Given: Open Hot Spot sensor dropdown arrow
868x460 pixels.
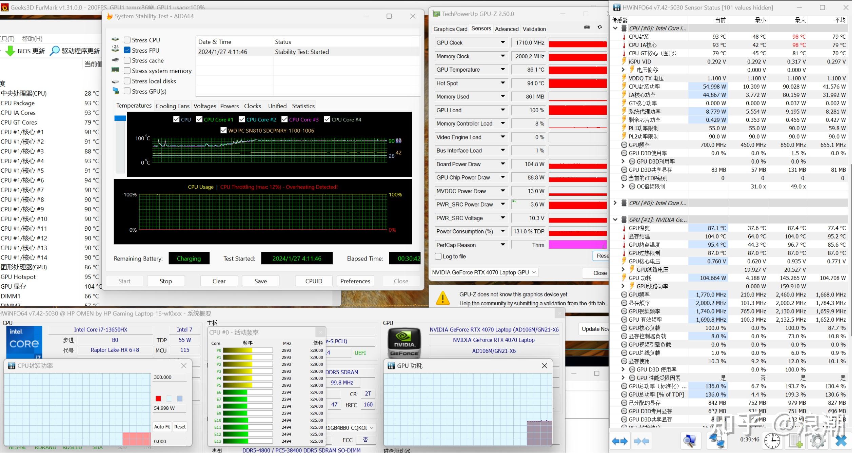Looking at the screenshot, I should click(x=503, y=83).
